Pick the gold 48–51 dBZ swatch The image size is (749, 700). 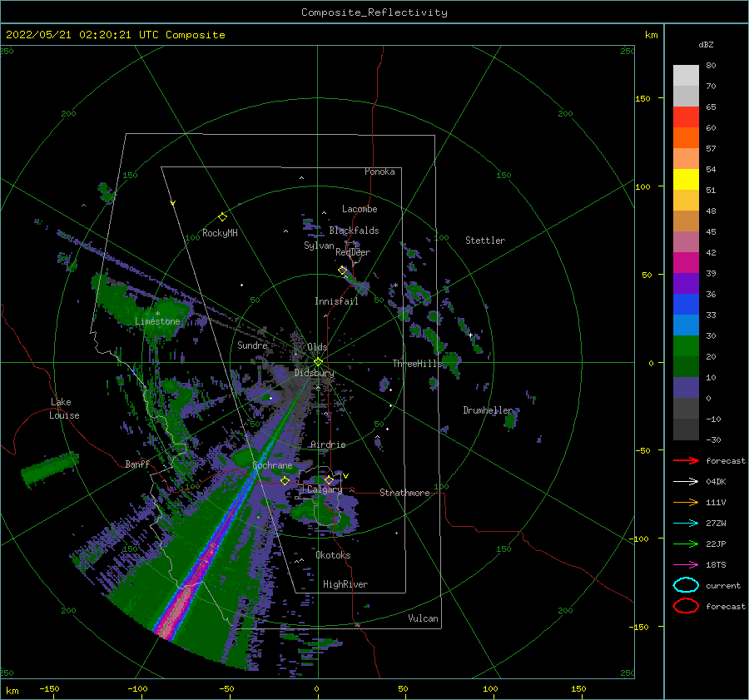point(686,201)
